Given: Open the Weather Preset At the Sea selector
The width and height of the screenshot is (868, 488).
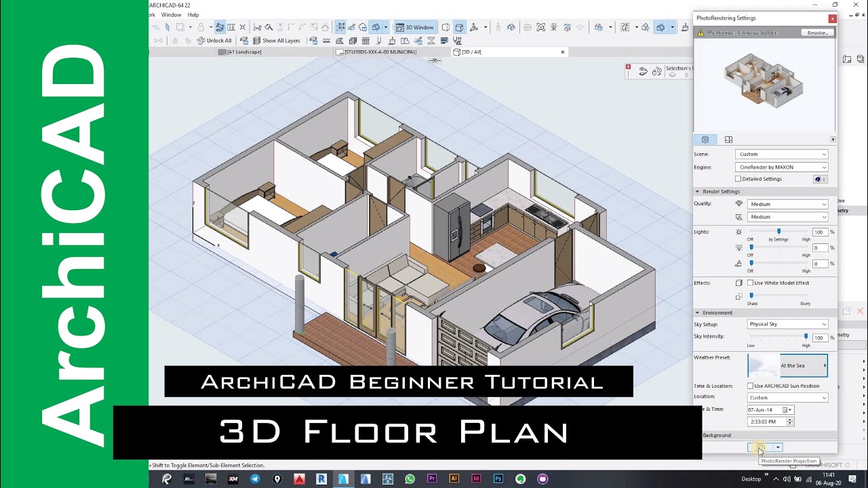Looking at the screenshot, I should pyautogui.click(x=787, y=365).
